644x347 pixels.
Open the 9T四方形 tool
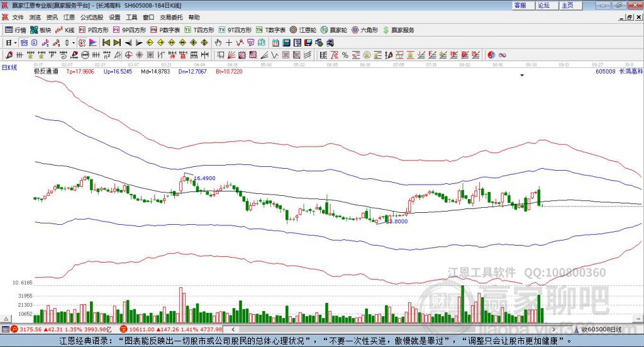pos(235,30)
